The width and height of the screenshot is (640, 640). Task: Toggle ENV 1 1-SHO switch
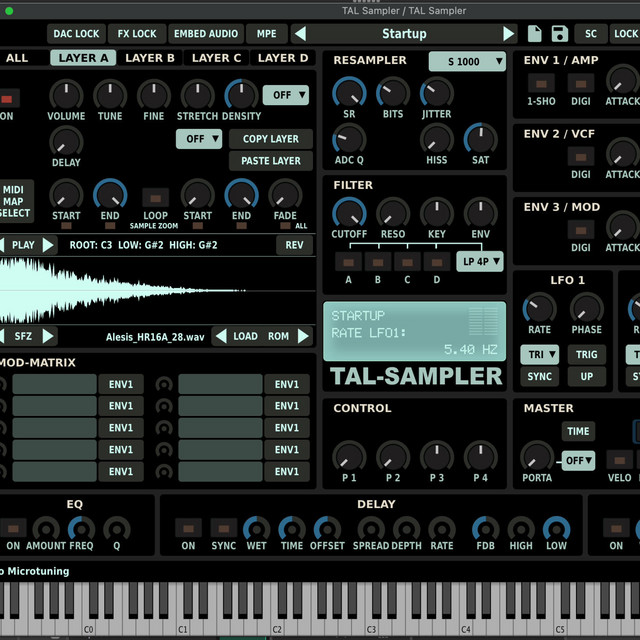tap(541, 84)
